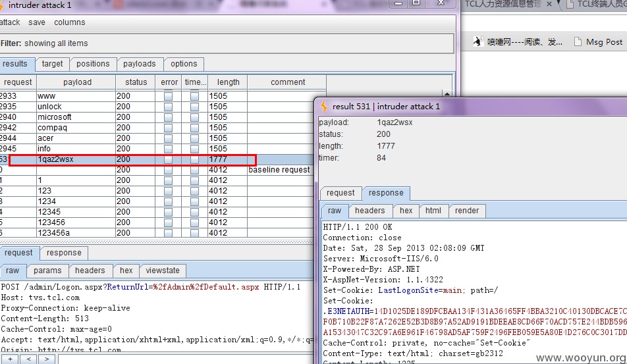Toggle timeout checkbox in www row
The width and height of the screenshot is (627, 364).
pyautogui.click(x=194, y=96)
